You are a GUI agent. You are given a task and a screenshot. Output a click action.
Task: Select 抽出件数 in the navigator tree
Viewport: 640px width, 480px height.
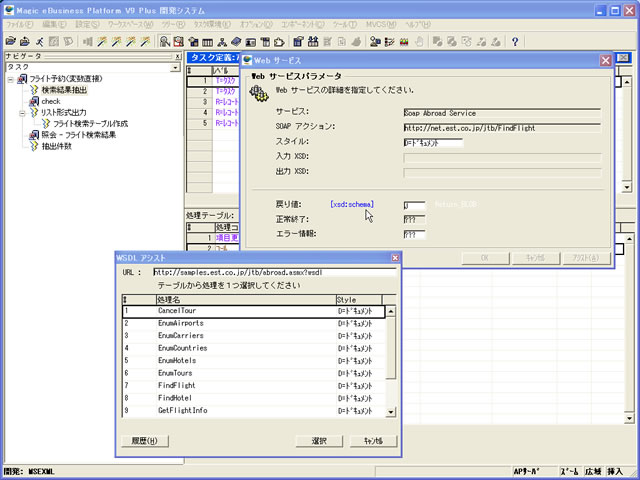click(x=56, y=146)
